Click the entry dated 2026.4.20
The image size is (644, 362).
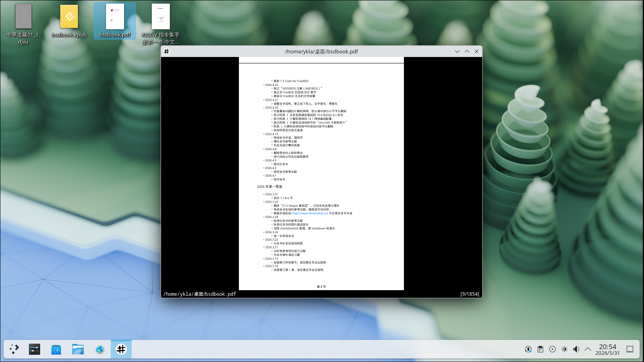pos(271,108)
